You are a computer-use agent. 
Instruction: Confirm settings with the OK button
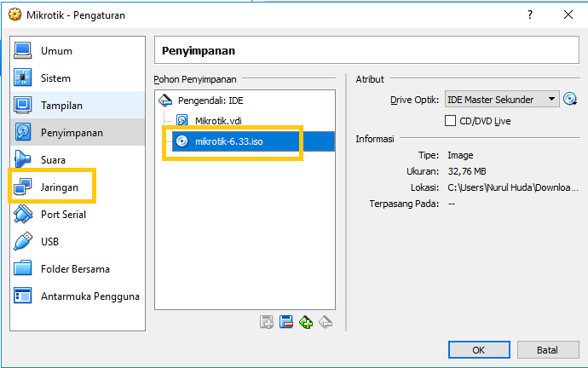coord(479,350)
